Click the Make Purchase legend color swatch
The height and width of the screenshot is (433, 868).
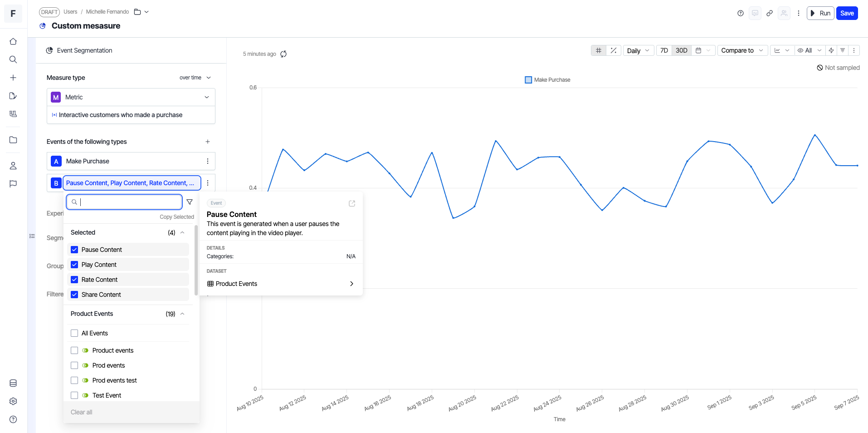pos(528,80)
